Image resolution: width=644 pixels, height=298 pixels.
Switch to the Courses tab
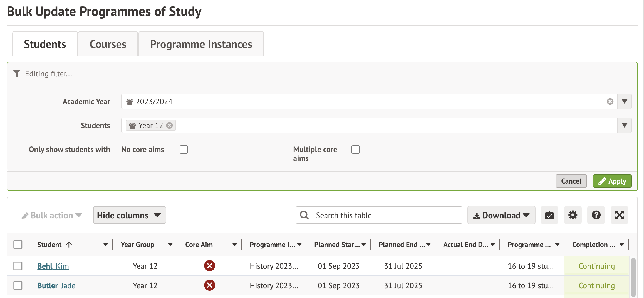pyautogui.click(x=108, y=44)
